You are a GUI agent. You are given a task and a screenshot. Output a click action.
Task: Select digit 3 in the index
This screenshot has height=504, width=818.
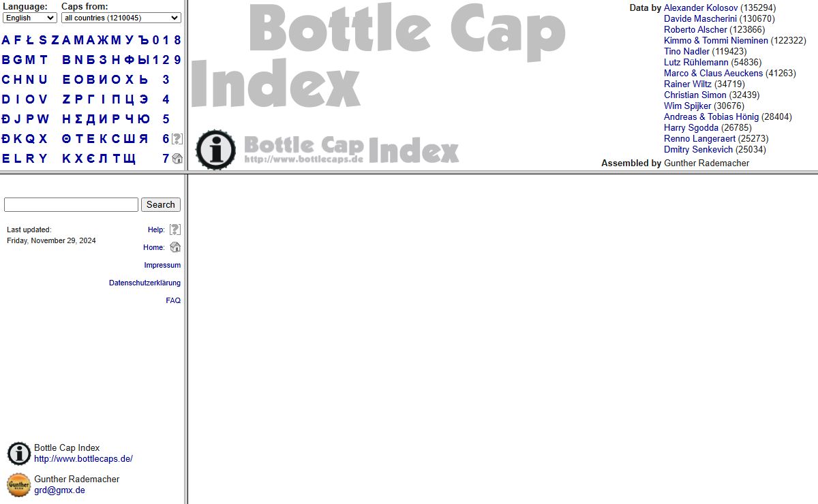[x=166, y=80]
